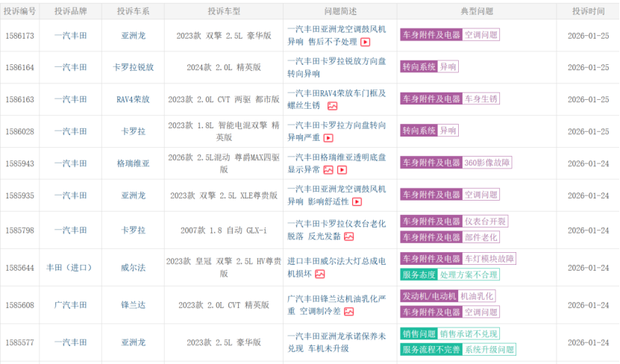Open image icon in 威尔法 complaint 1585644
The height and width of the screenshot is (364, 620).
tap(320, 274)
